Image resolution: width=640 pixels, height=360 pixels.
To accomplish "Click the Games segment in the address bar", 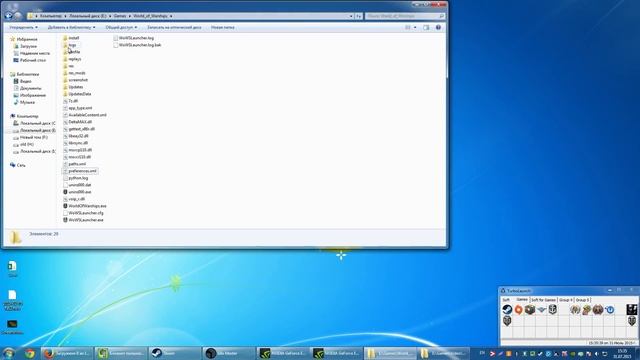I will 120,16.
